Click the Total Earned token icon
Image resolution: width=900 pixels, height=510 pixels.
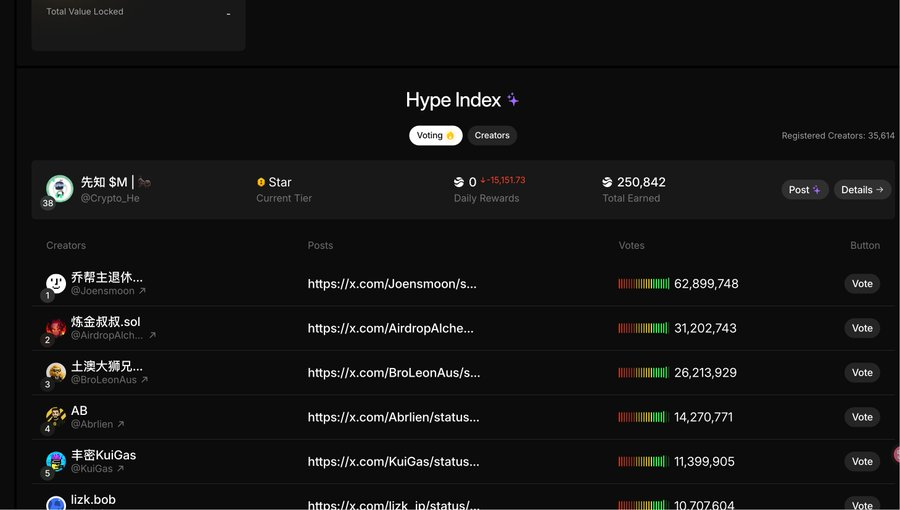point(607,182)
